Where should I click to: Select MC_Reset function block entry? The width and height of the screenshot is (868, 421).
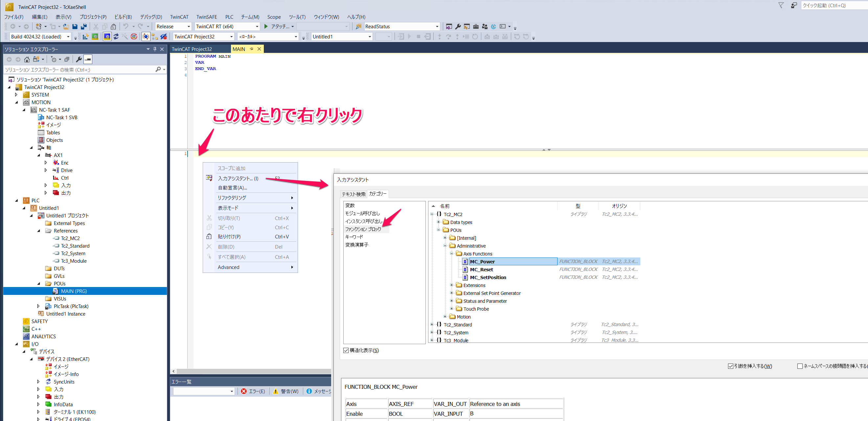click(481, 269)
